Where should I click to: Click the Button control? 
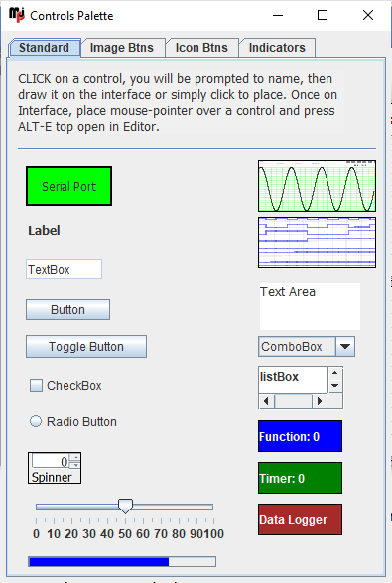tap(67, 309)
